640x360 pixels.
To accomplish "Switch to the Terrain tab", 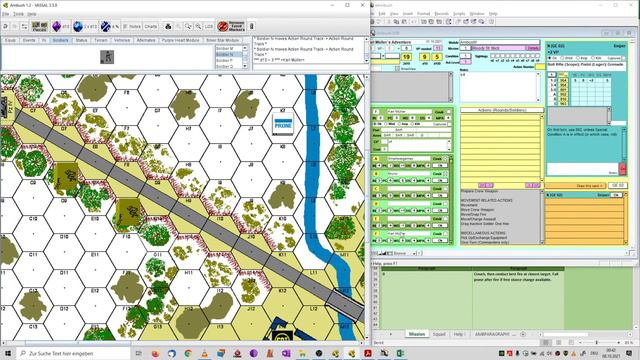I will click(x=101, y=40).
